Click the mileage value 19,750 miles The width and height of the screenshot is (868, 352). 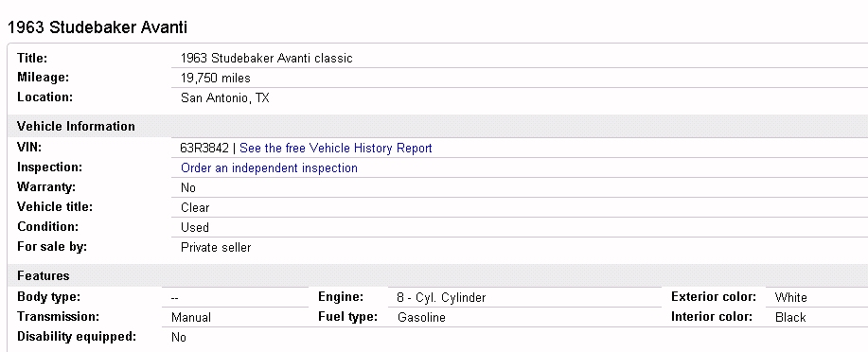click(215, 78)
